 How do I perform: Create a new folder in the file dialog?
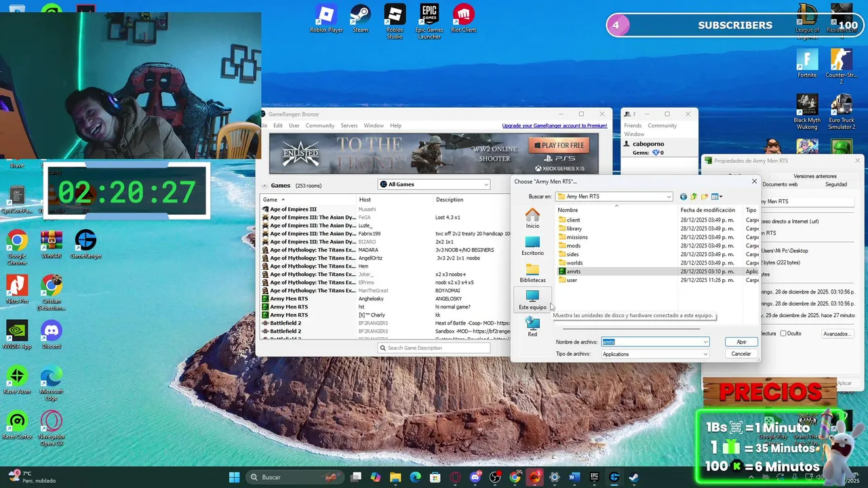coord(705,197)
